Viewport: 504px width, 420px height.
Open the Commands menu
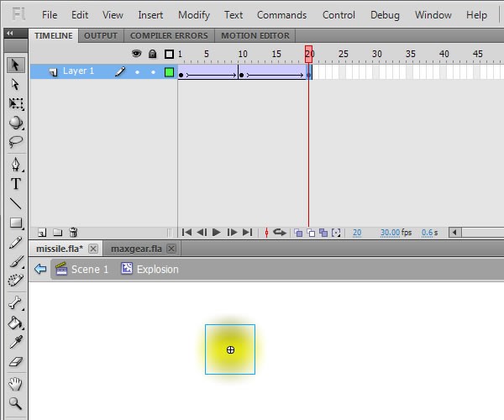(x=281, y=14)
